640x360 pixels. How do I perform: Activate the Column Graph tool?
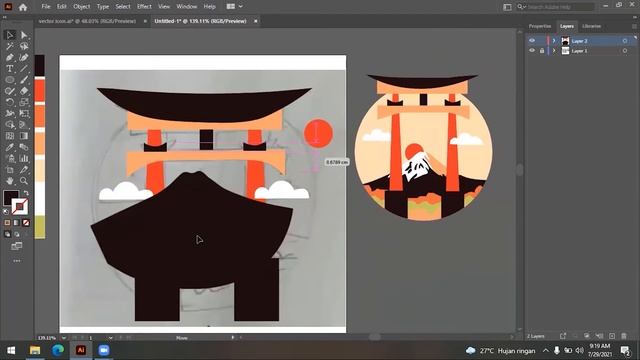click(24, 158)
